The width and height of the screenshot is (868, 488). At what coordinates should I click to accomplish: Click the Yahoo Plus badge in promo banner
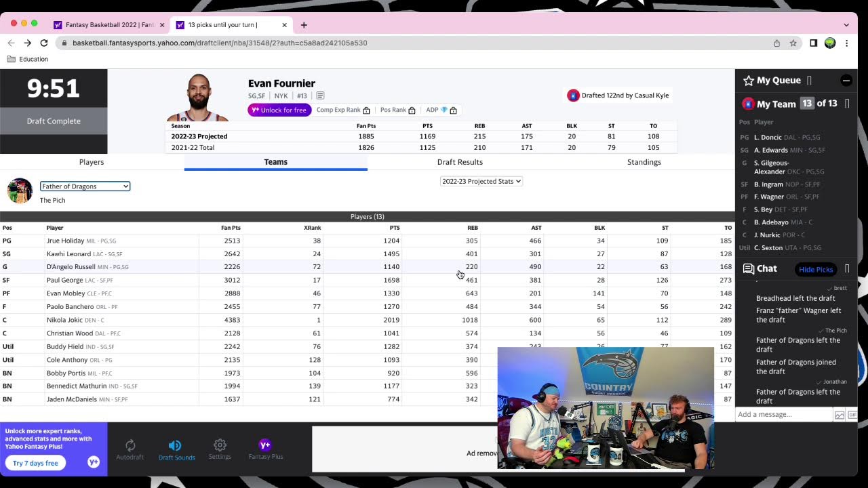point(94,462)
